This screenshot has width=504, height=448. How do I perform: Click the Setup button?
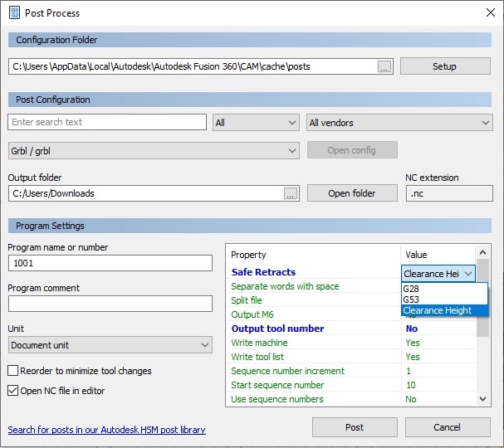pos(444,66)
